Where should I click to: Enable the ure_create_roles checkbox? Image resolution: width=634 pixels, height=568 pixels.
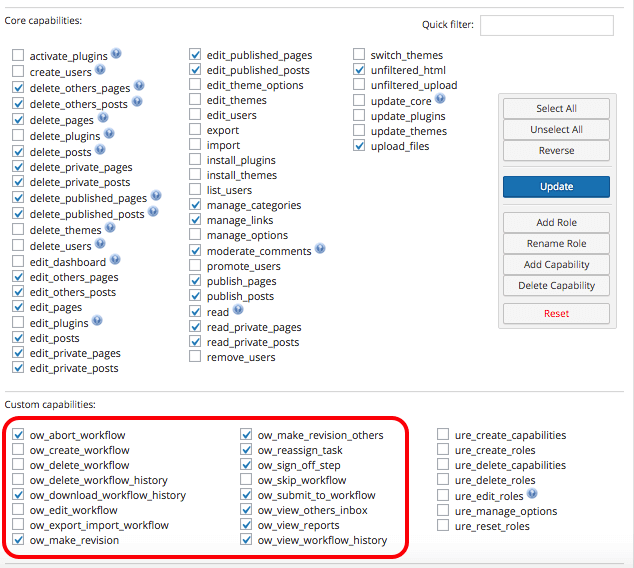(443, 450)
